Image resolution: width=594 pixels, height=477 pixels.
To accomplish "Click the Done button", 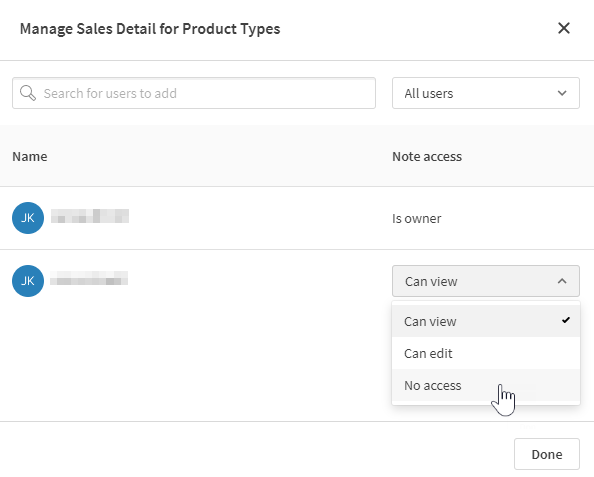I will coord(547,454).
